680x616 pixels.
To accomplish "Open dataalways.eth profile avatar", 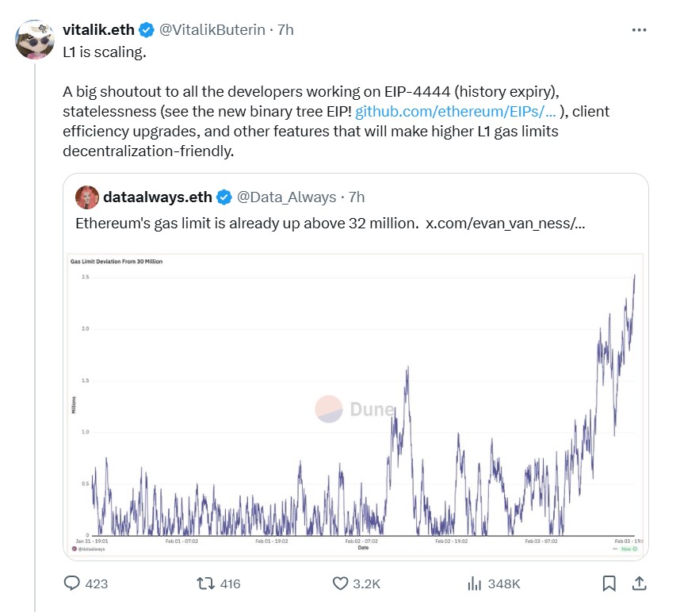I will click(86, 197).
